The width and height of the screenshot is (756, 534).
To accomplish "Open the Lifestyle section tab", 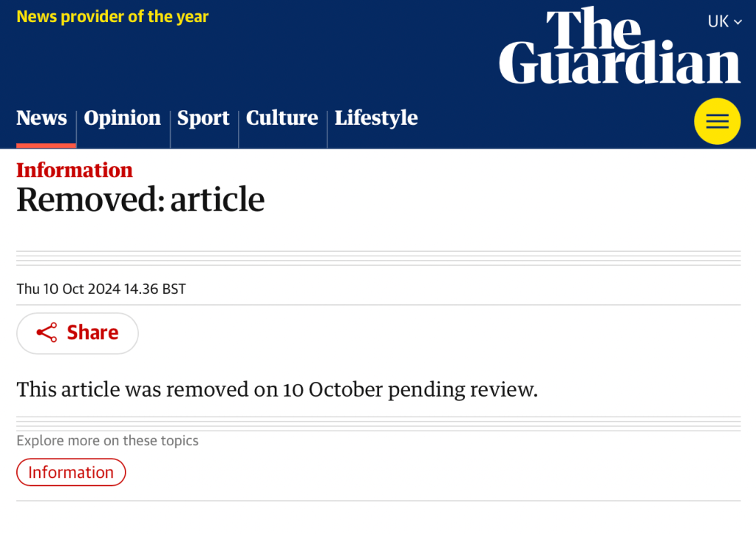I will point(376,118).
